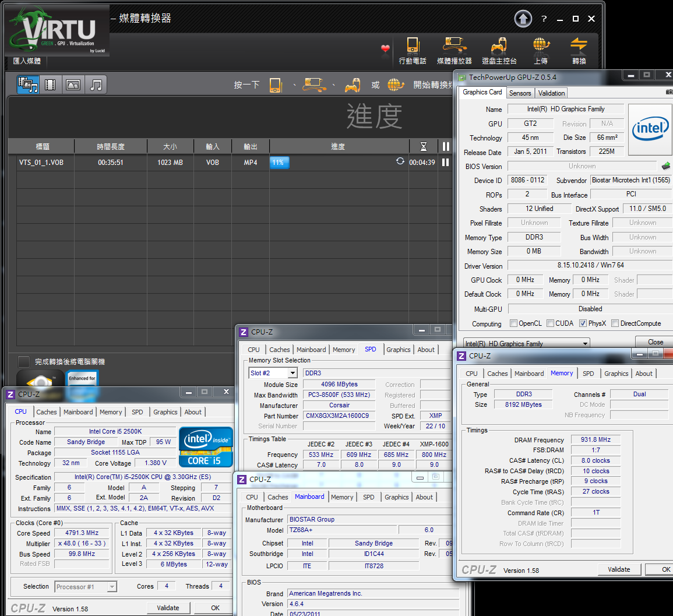Select the mobile phone (行動電話) output device

[413, 50]
